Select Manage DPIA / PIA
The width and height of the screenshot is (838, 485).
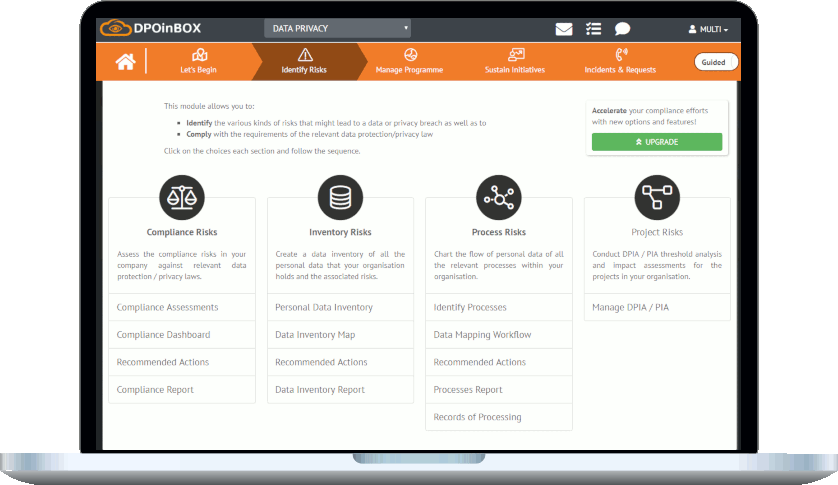[x=630, y=307]
